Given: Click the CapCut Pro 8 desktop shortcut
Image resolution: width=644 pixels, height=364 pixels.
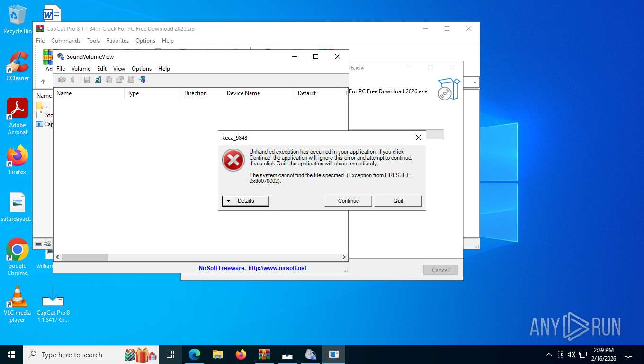Looking at the screenshot, I should coord(53,304).
